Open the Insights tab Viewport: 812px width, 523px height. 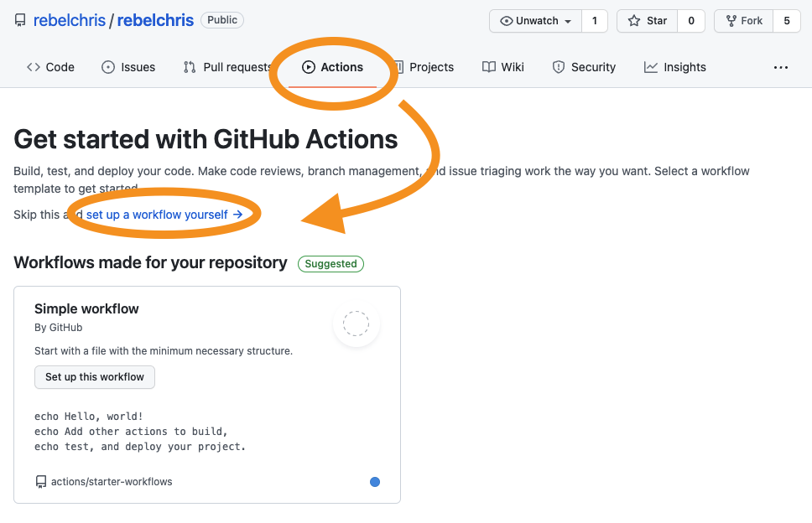674,67
